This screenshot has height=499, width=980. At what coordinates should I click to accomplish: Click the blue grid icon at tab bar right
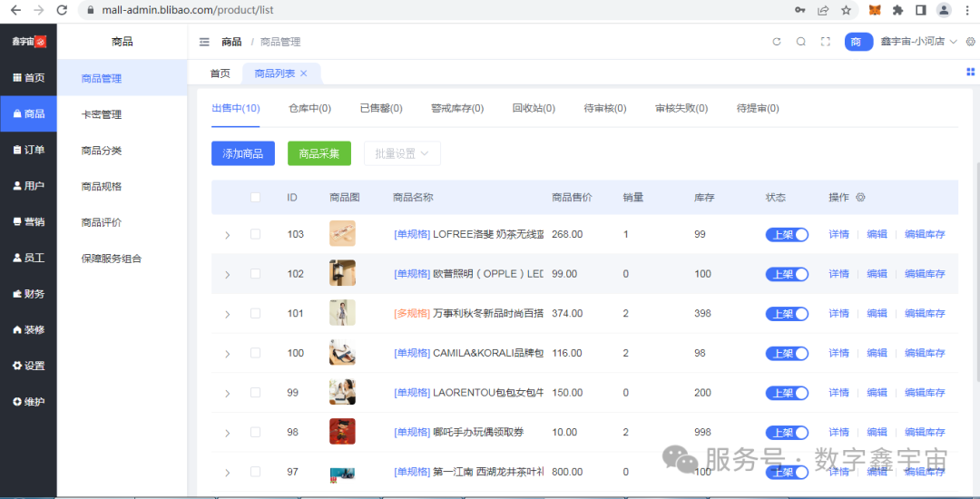click(971, 72)
